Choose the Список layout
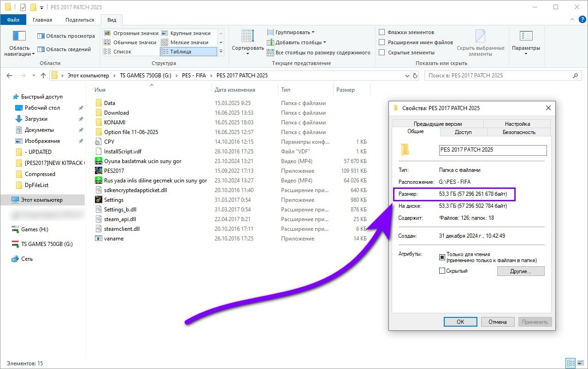The height and width of the screenshot is (369, 588). [118, 52]
